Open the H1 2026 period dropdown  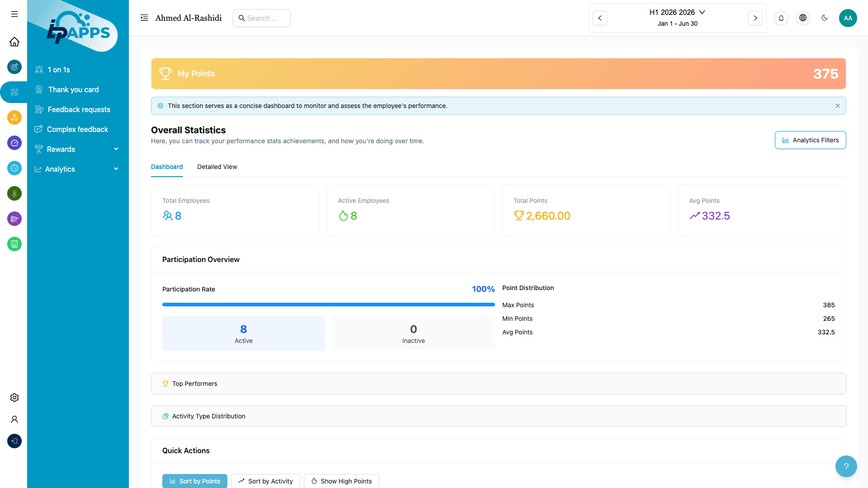coord(677,12)
